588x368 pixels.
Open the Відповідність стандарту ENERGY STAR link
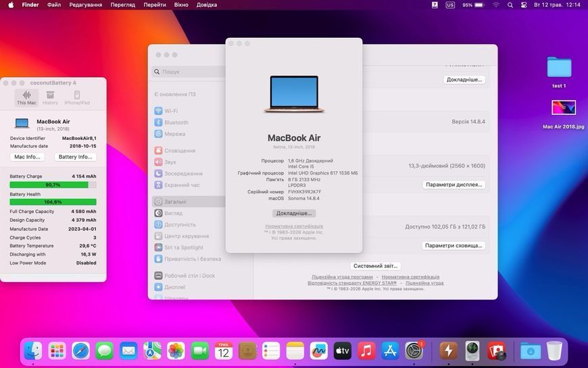pyautogui.click(x=352, y=283)
